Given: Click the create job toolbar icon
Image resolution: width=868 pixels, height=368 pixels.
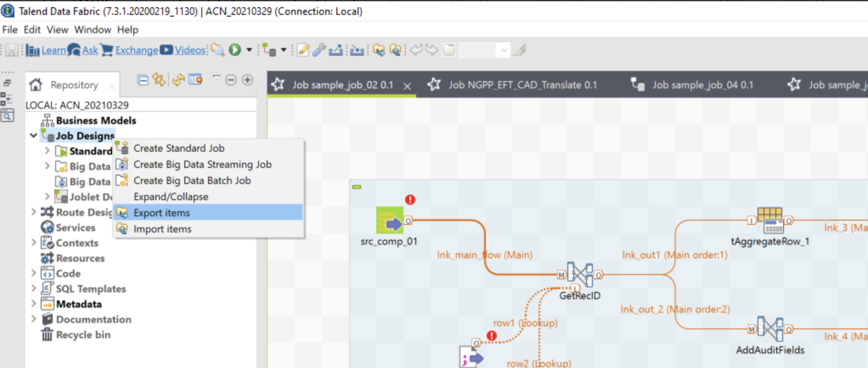Looking at the screenshot, I should (x=269, y=50).
